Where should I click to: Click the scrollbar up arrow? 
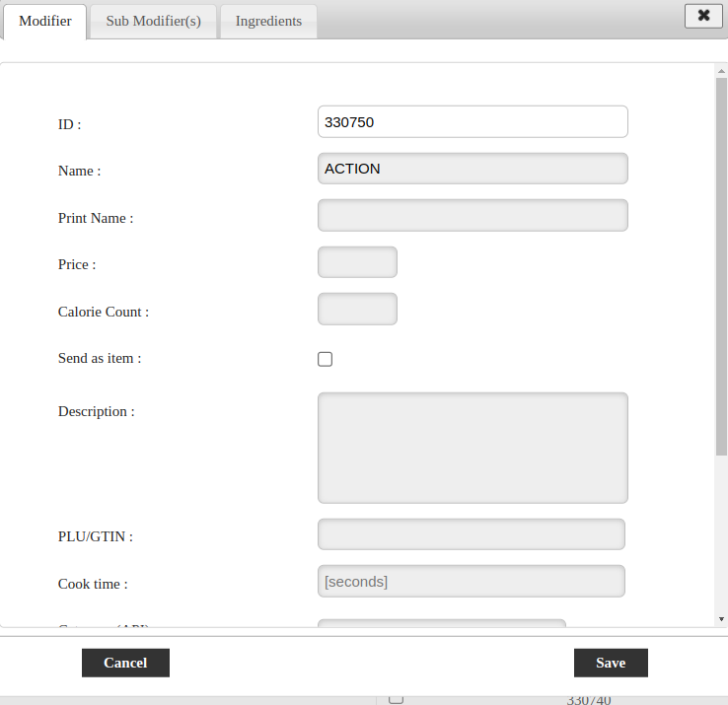721,71
